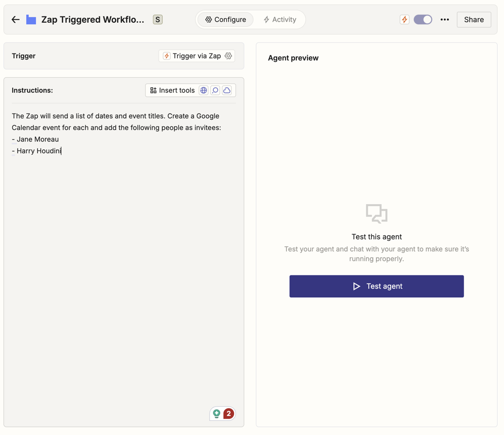Switch to the Configure tab
504x435 pixels.
(x=225, y=20)
